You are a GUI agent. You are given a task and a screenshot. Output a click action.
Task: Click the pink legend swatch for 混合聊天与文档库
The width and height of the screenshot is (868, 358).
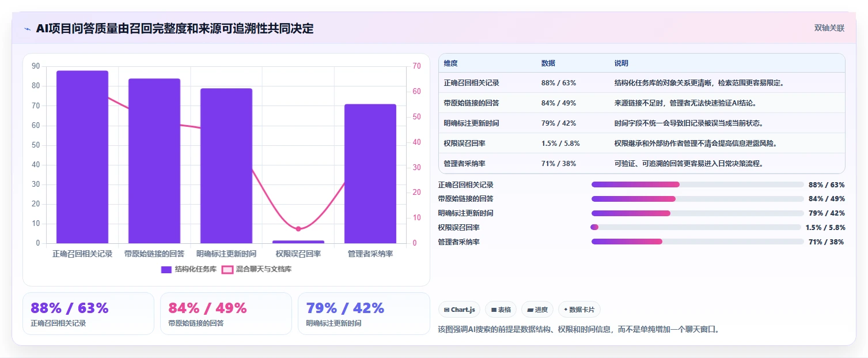[228, 269]
